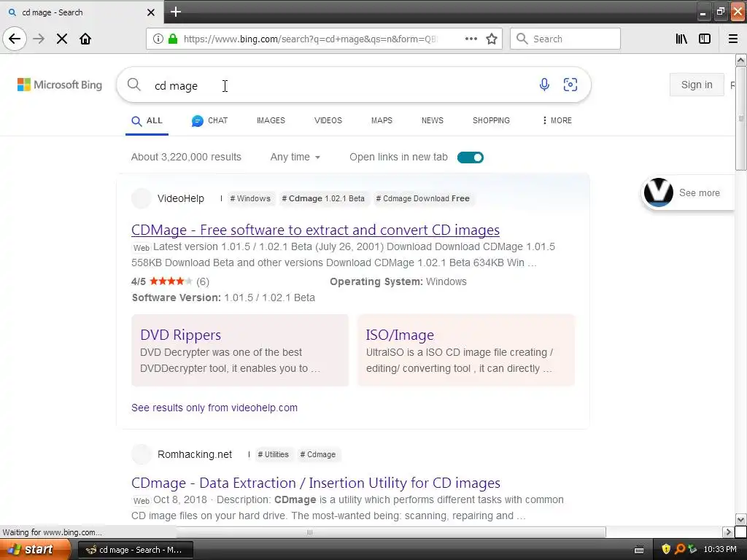Click the '# Cdmage' tag under Romhacking.net
Viewport: 747px width, 560px height.
[318, 454]
